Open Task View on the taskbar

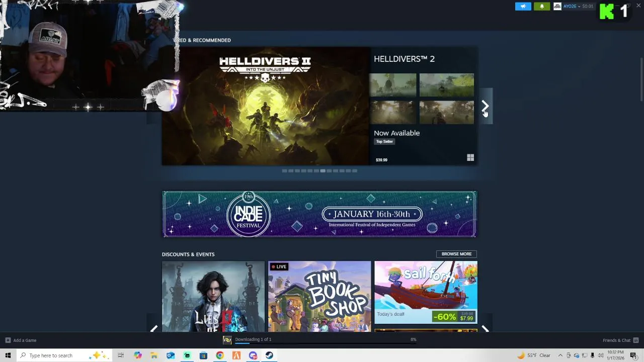pyautogui.click(x=121, y=355)
